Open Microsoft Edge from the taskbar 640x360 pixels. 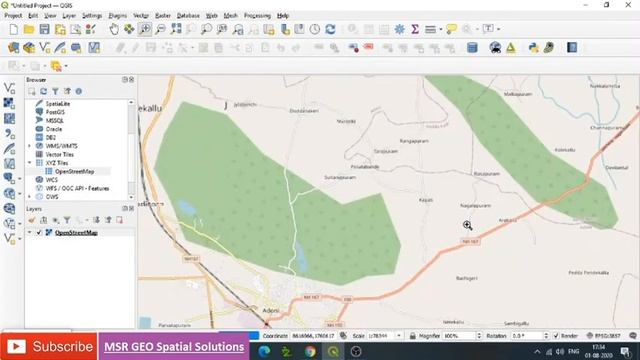264,351
